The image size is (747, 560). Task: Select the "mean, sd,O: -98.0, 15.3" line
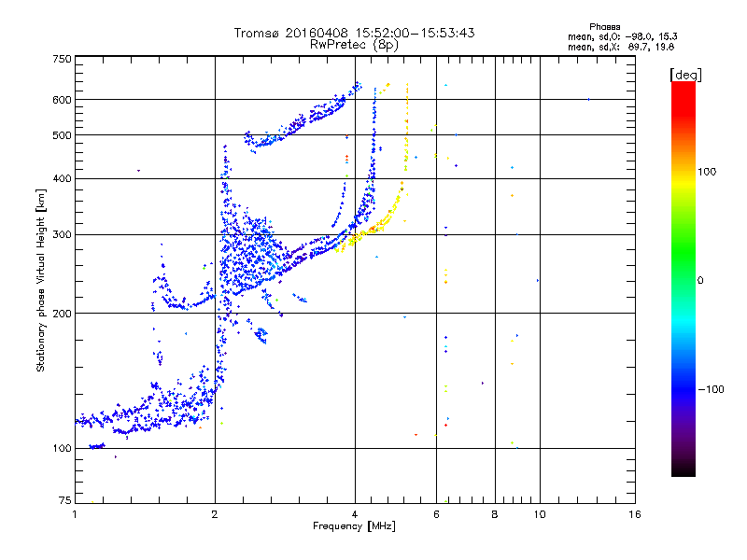[622, 36]
